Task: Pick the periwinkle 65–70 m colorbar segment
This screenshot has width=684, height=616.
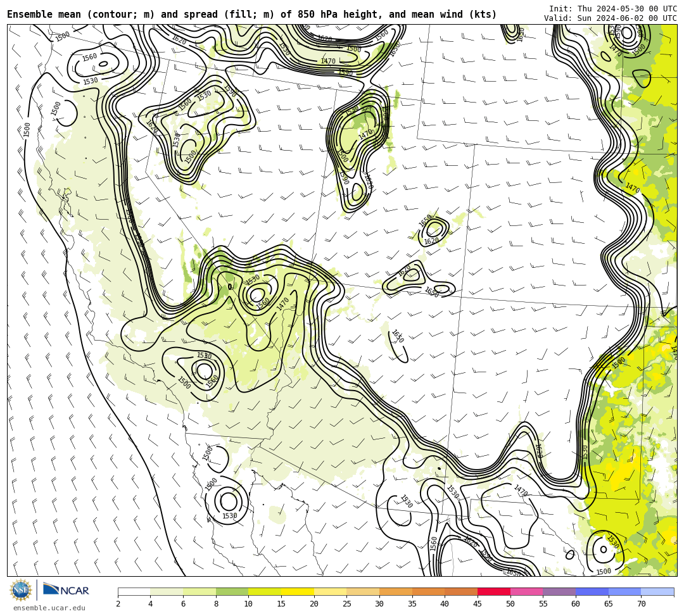Action: [x=624, y=591]
